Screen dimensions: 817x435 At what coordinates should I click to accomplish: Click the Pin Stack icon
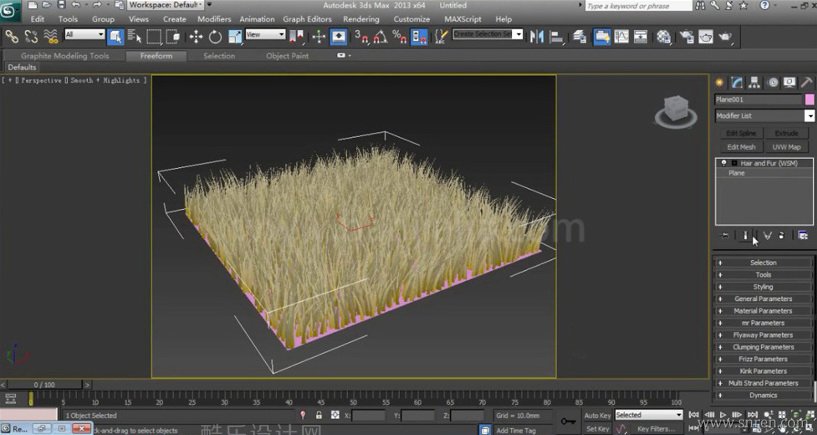726,235
